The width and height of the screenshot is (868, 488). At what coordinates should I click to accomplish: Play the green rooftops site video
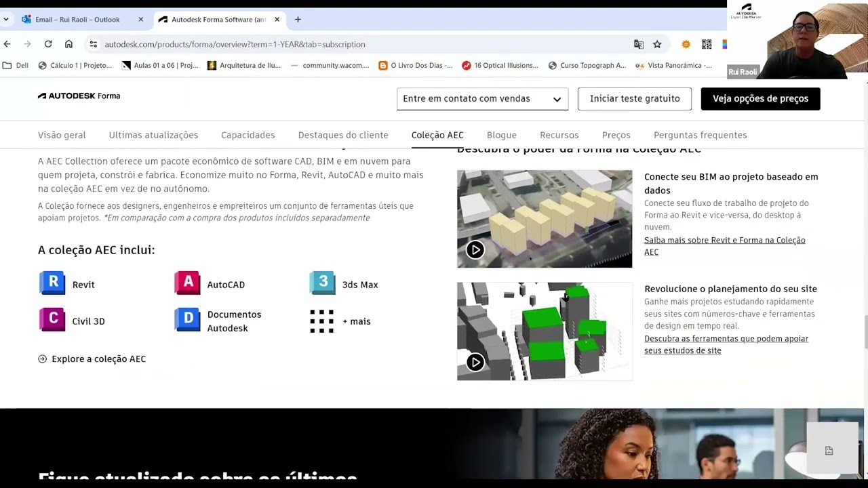(x=475, y=362)
